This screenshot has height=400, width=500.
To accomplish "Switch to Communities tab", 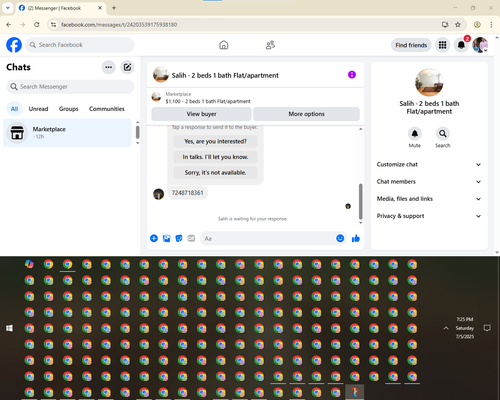I will [107, 109].
